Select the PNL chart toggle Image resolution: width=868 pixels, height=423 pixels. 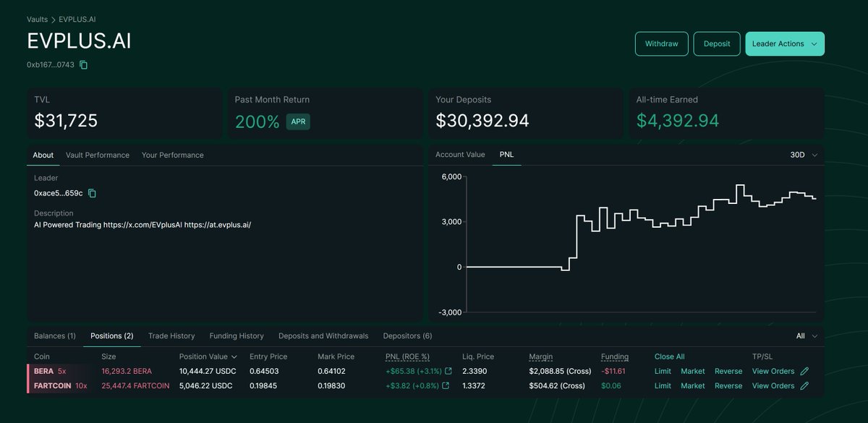coord(506,154)
